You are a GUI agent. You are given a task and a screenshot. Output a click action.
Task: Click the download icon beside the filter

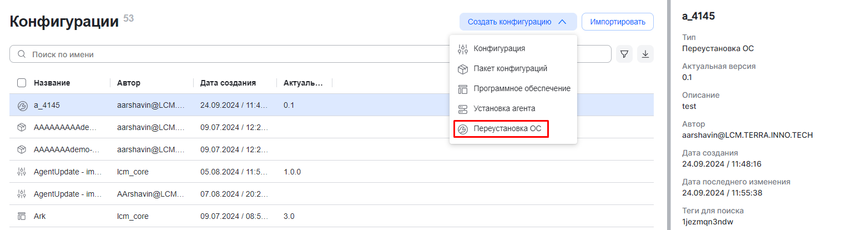pyautogui.click(x=645, y=54)
